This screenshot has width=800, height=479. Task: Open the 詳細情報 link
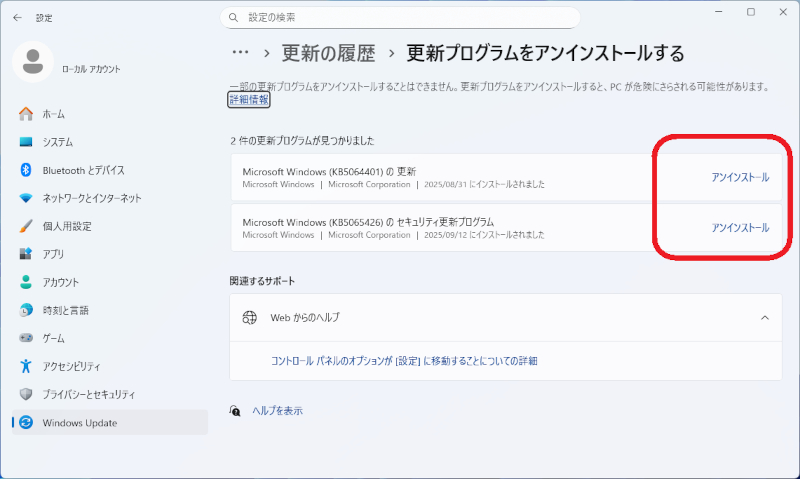pyautogui.click(x=248, y=100)
